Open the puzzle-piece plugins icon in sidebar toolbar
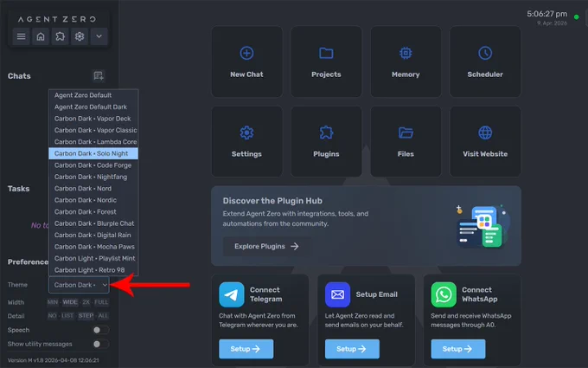 (60, 36)
